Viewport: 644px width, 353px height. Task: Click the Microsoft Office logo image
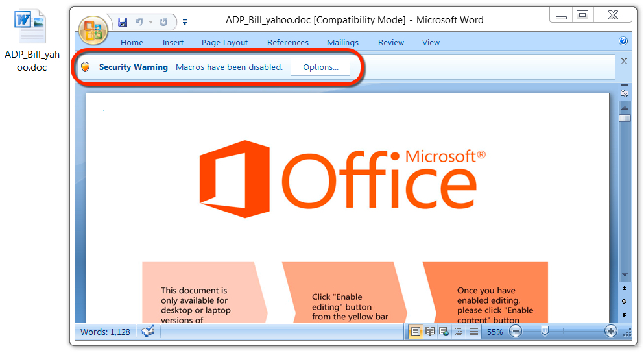342,179
